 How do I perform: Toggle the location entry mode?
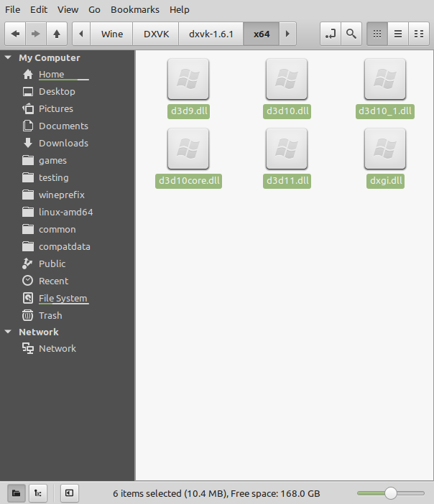(331, 34)
